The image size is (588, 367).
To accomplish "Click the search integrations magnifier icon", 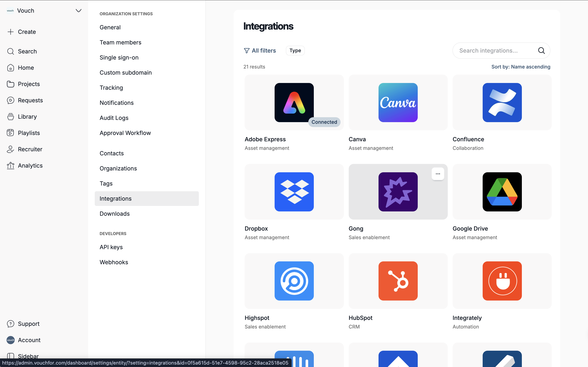I will point(541,51).
